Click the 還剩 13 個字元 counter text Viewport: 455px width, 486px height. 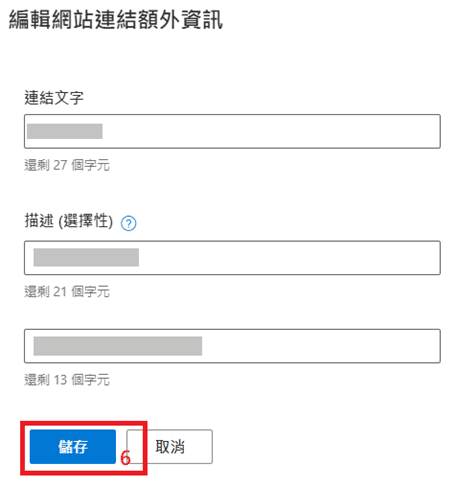[x=67, y=380]
